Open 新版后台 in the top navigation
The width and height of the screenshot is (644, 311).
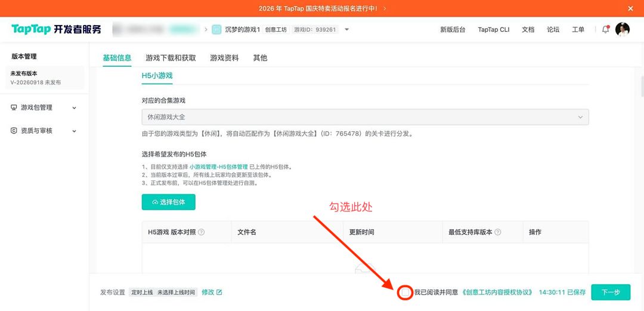[x=453, y=30]
